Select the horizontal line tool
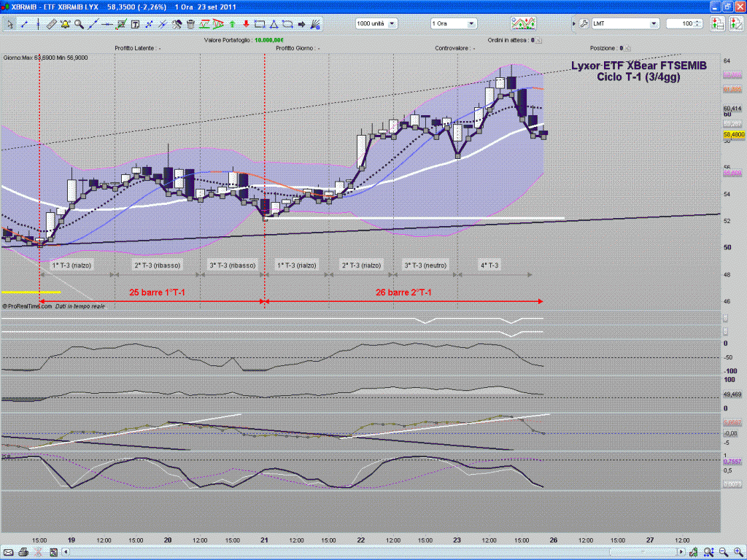 point(107,24)
